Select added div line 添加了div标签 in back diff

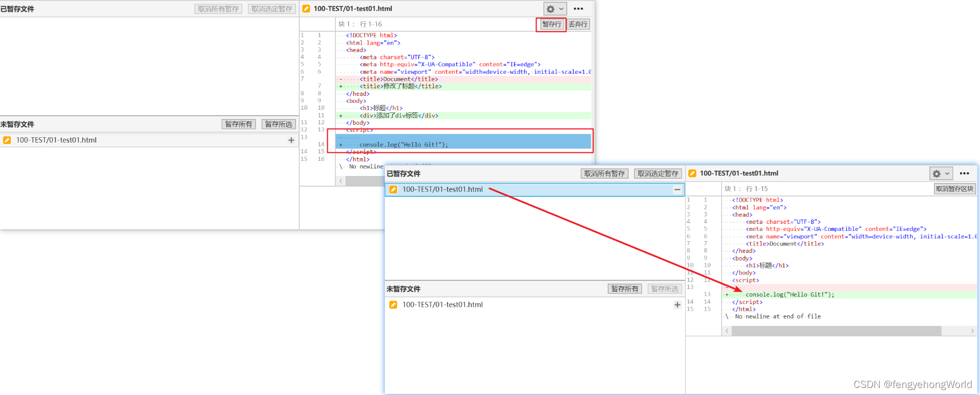pos(463,116)
